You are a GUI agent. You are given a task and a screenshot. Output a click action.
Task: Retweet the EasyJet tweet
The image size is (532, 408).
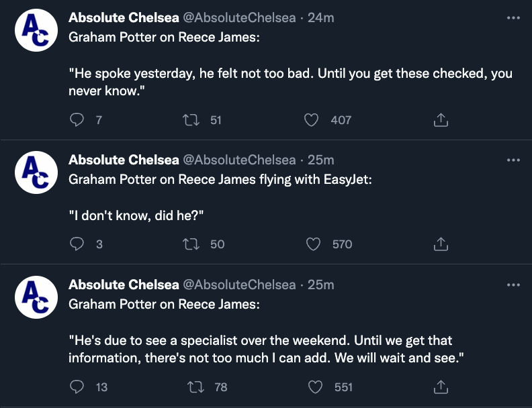pyautogui.click(x=191, y=244)
